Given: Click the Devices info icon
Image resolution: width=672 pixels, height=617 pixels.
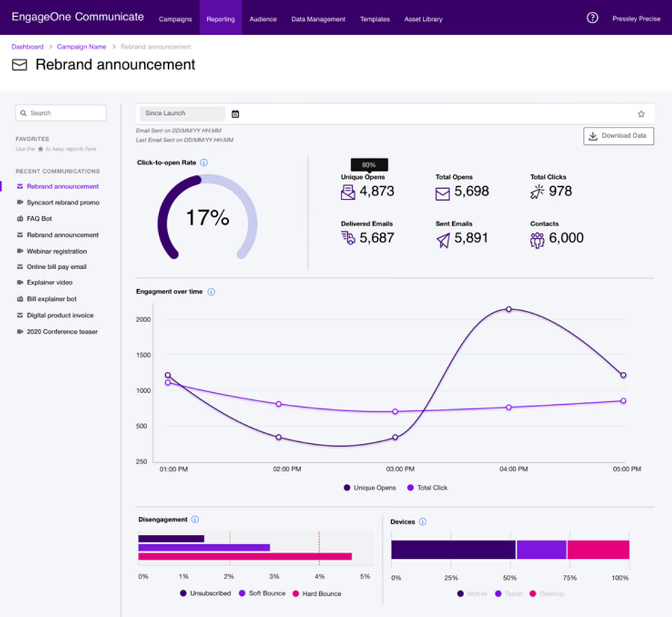Looking at the screenshot, I should [422, 522].
